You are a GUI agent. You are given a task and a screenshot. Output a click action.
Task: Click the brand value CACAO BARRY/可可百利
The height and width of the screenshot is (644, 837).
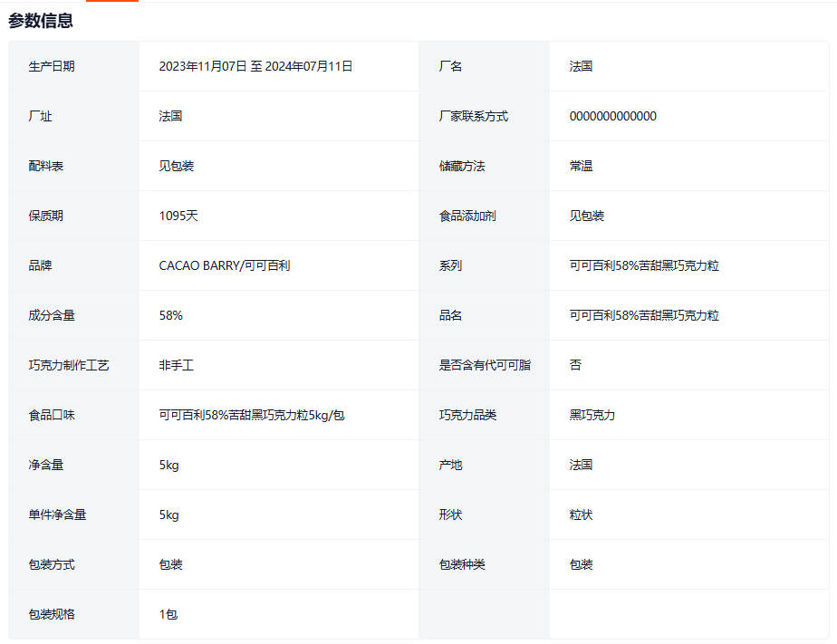coord(224,265)
